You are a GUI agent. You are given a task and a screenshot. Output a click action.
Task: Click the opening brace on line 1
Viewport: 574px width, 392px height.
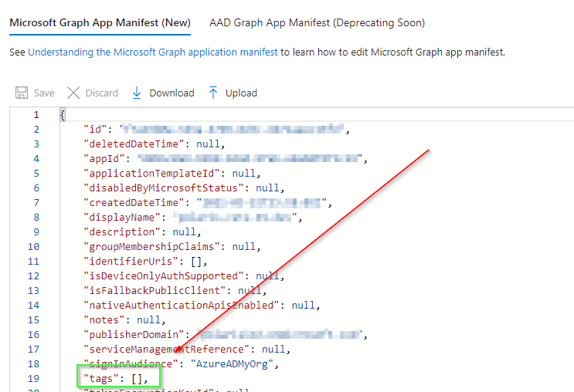[x=63, y=115]
